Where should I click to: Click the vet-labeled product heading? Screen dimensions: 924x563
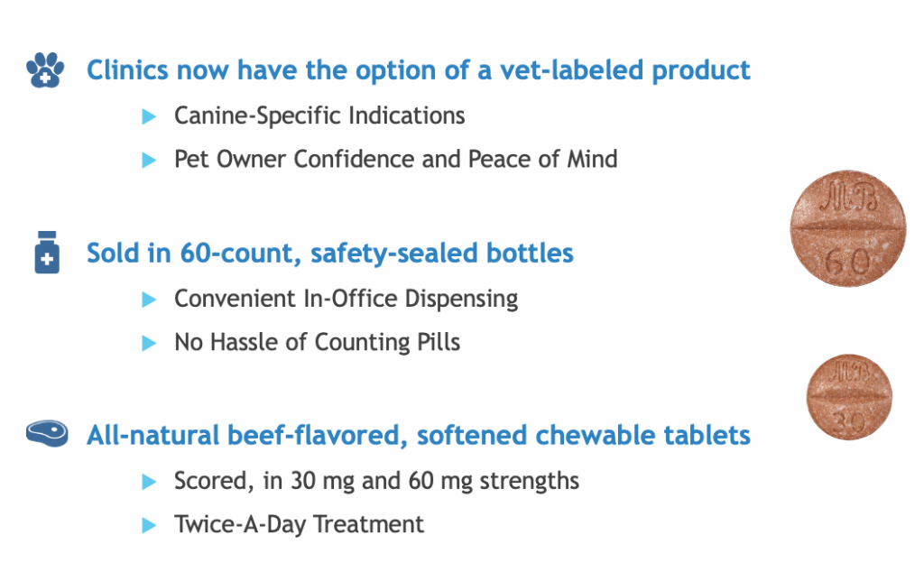419,70
